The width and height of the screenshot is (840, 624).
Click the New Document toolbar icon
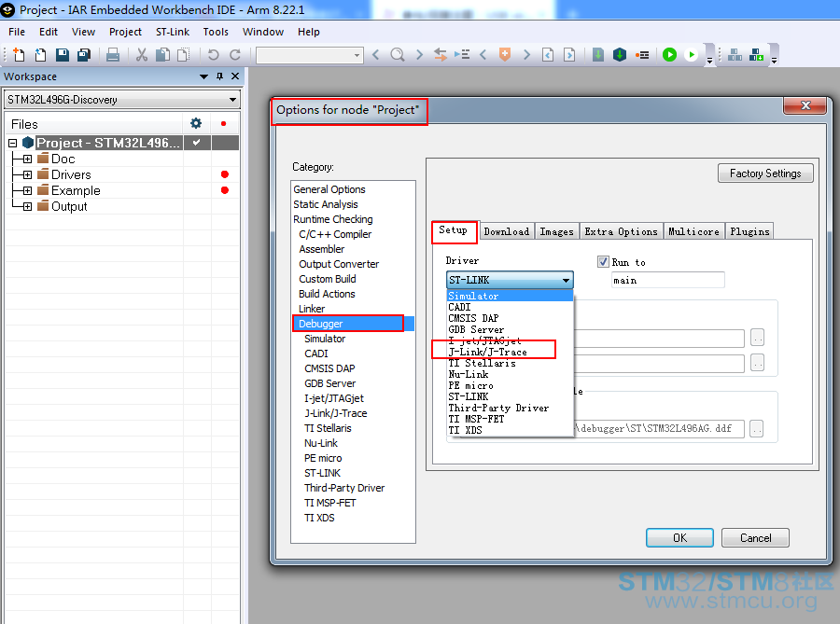click(19, 55)
